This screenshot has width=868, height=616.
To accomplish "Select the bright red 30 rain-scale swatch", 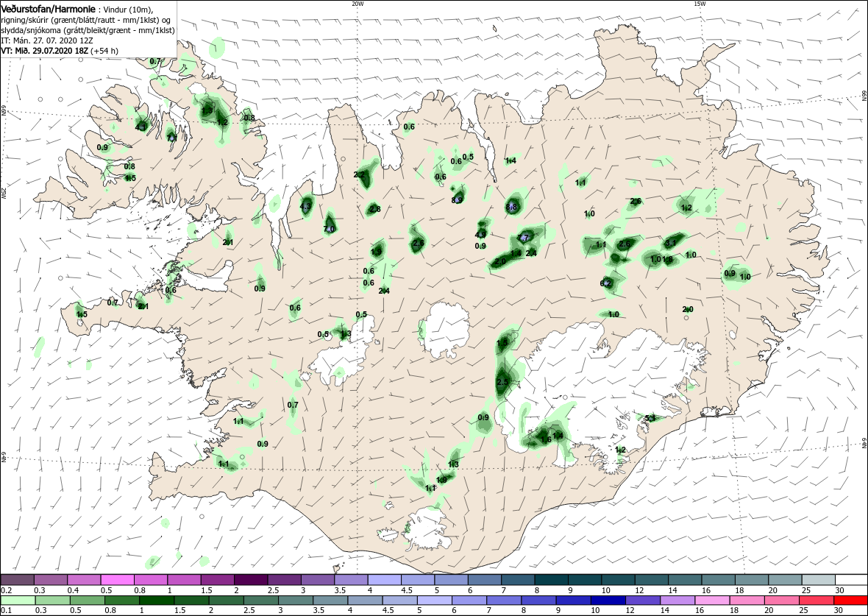I will (x=850, y=601).
